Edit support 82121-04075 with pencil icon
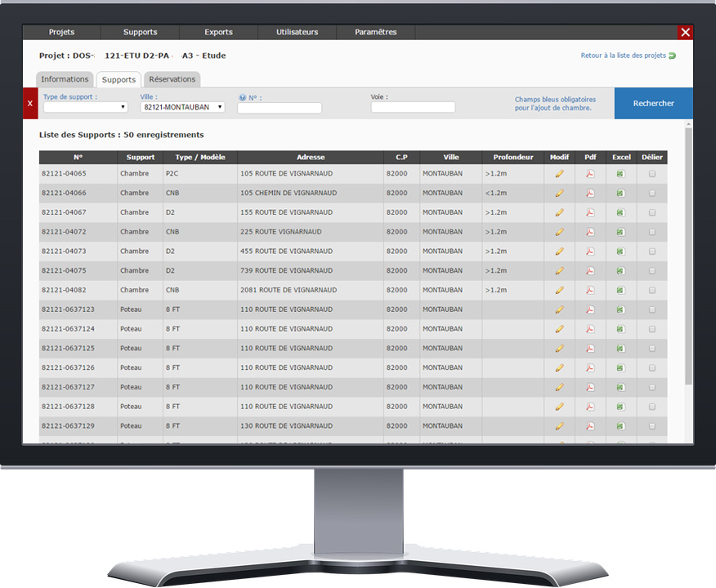The width and height of the screenshot is (716, 588). coord(559,271)
